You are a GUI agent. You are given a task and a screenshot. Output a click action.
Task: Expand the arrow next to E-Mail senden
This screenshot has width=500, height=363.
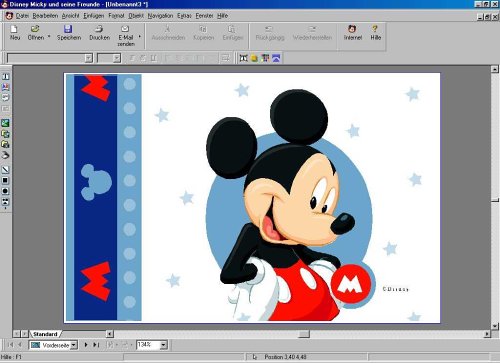(140, 36)
